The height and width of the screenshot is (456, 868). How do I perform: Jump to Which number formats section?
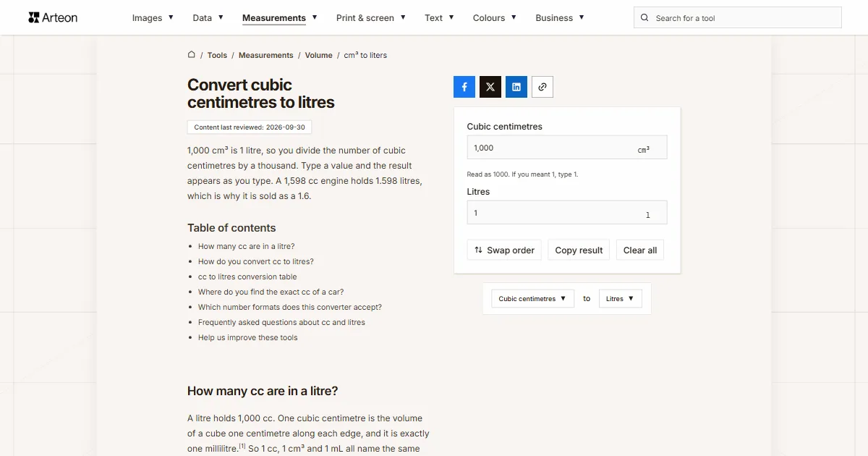[290, 307]
